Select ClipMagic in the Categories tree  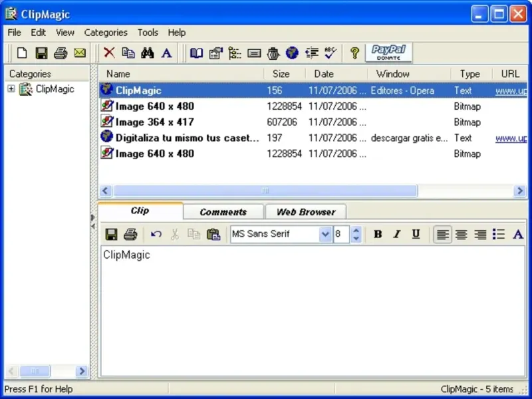tap(55, 89)
